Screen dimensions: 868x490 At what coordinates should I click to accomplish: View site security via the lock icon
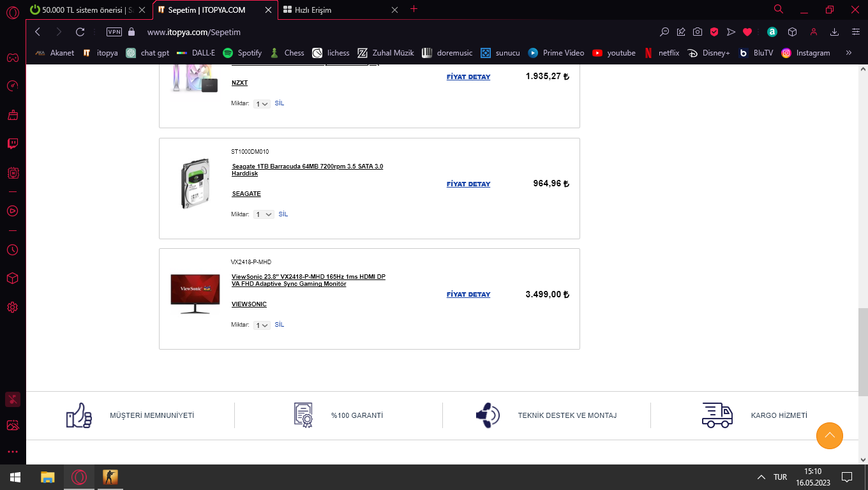pyautogui.click(x=132, y=32)
